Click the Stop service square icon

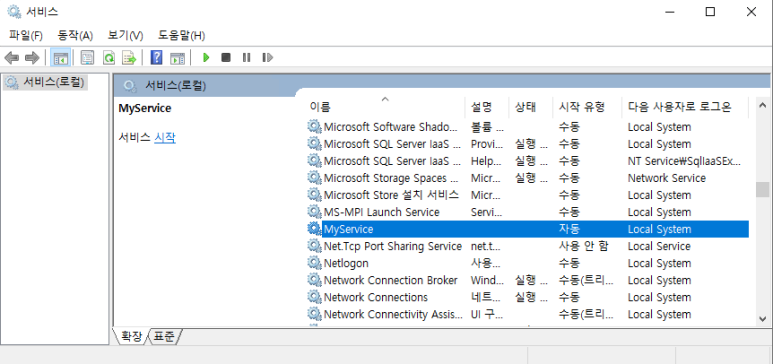tap(226, 58)
